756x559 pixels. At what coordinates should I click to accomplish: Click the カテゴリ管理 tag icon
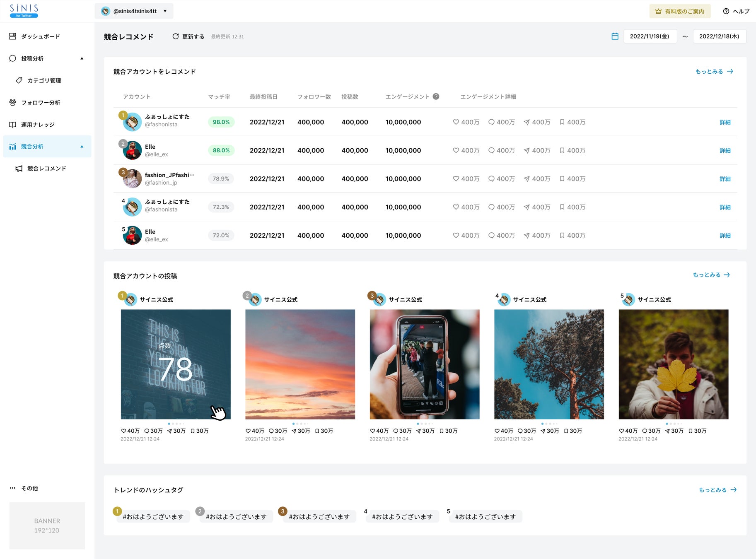[19, 80]
